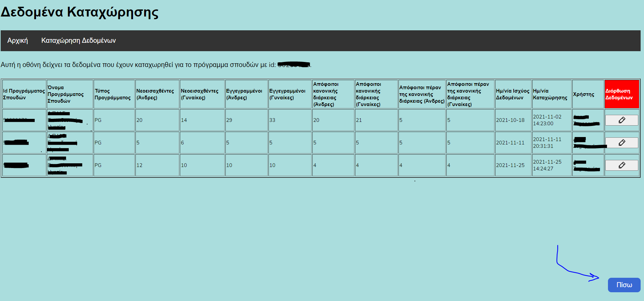The height and width of the screenshot is (301, 644).
Task: Click the Εγγεγραμμένοι (Γυναίκες) column header
Action: (x=290, y=94)
